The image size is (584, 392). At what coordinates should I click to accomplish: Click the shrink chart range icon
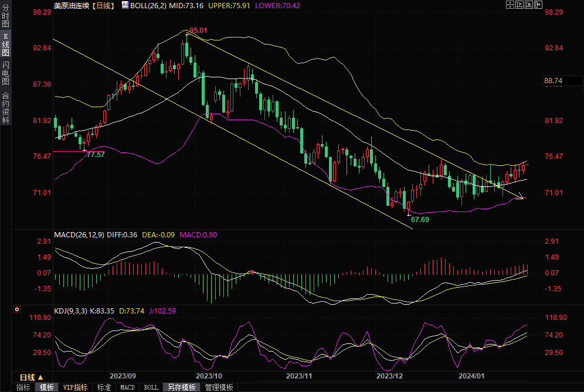518,5
